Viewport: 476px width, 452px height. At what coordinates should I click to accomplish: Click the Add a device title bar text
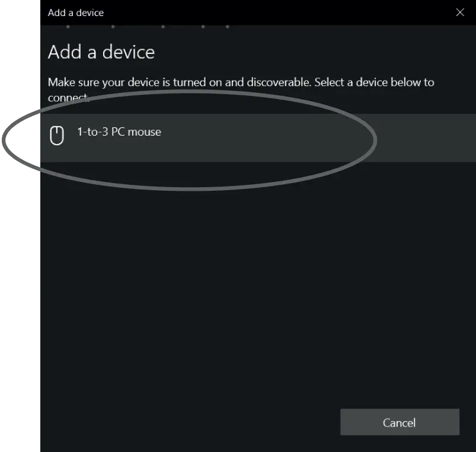76,13
